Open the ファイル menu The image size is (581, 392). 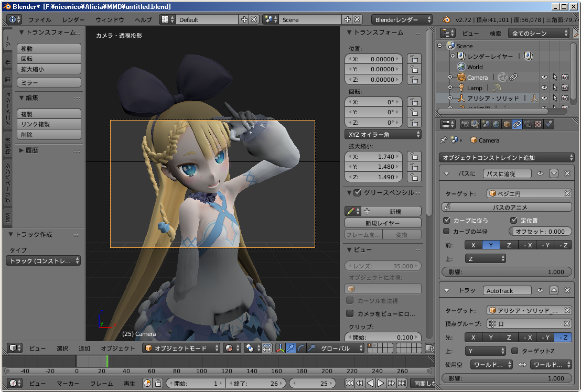(40, 19)
